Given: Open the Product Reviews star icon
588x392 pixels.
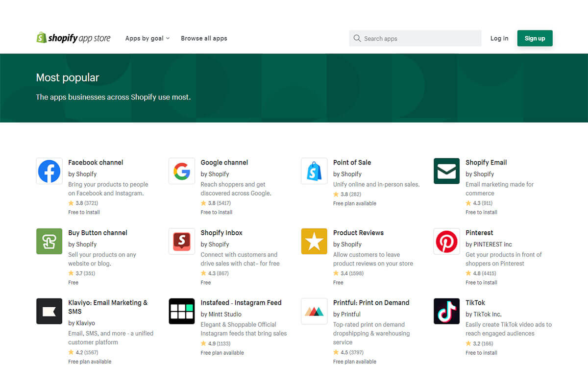Looking at the screenshot, I should click(314, 241).
